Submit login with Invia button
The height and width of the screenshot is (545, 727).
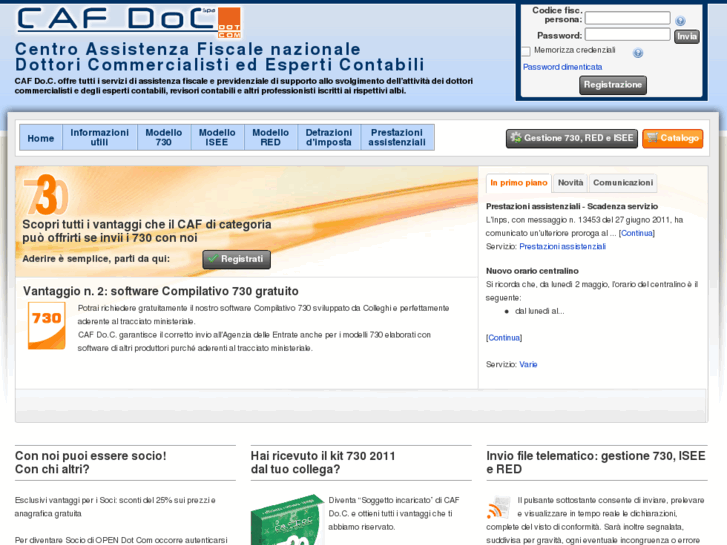(687, 37)
